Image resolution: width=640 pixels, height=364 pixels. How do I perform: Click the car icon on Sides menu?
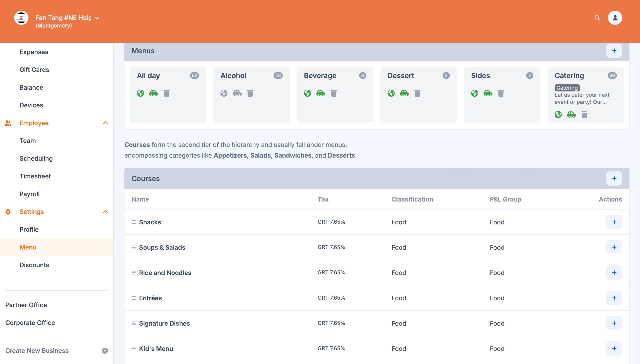click(x=488, y=93)
